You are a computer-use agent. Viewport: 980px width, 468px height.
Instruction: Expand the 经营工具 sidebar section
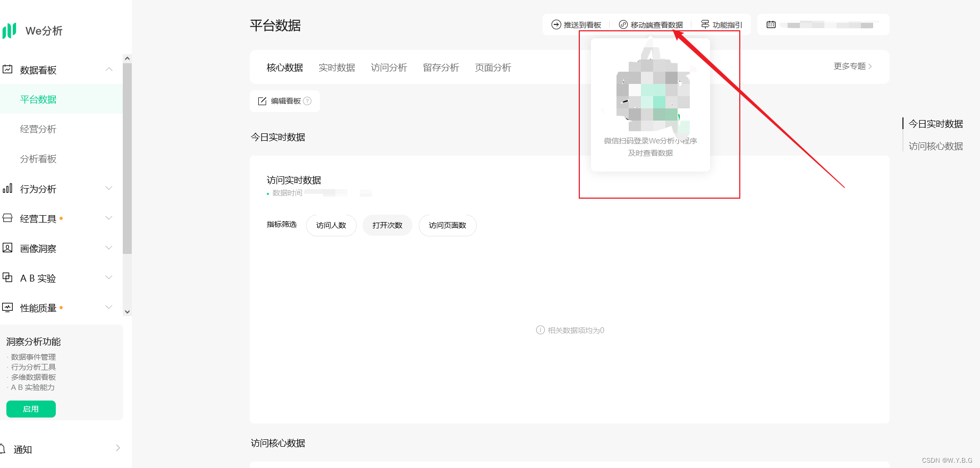pos(109,218)
